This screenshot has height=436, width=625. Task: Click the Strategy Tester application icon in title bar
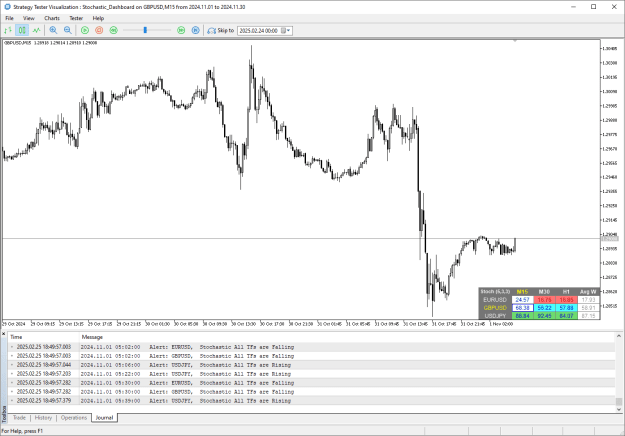pyautogui.click(x=7, y=7)
